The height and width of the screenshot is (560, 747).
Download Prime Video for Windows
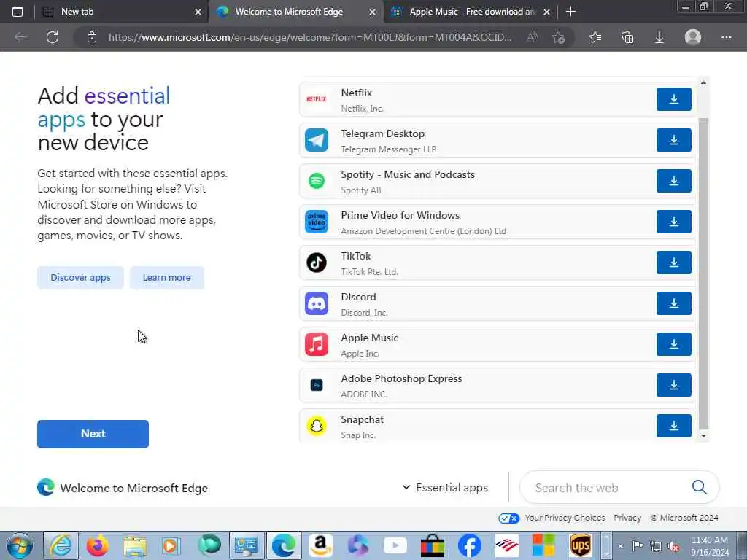point(673,222)
